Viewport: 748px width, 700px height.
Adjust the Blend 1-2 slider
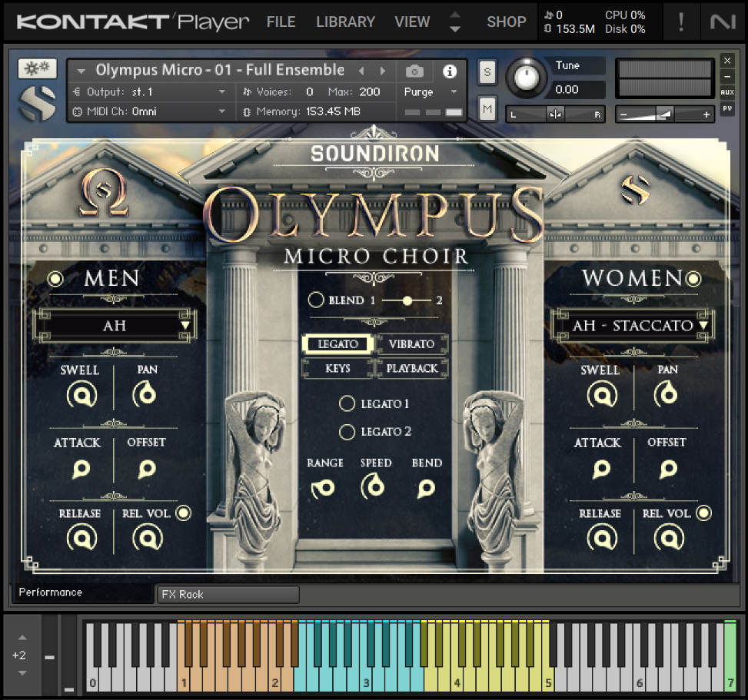[x=407, y=300]
